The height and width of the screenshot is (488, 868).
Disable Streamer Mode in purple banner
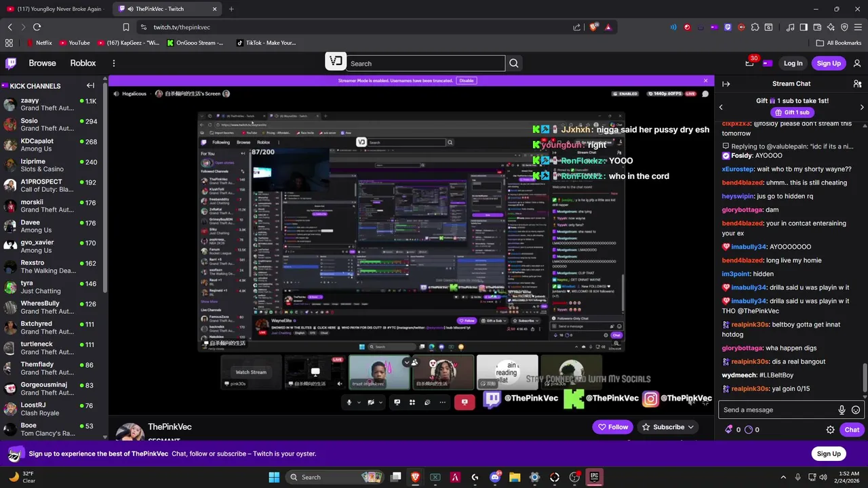[467, 81]
